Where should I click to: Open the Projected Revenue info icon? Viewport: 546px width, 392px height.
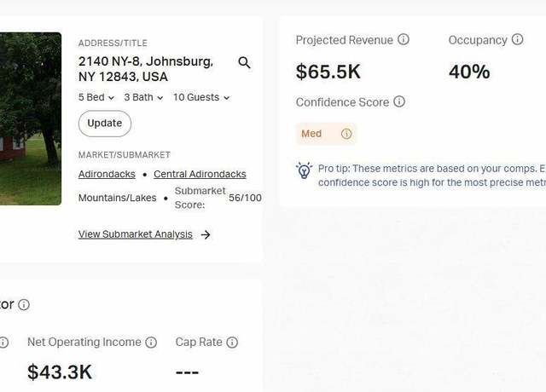pyautogui.click(x=404, y=39)
